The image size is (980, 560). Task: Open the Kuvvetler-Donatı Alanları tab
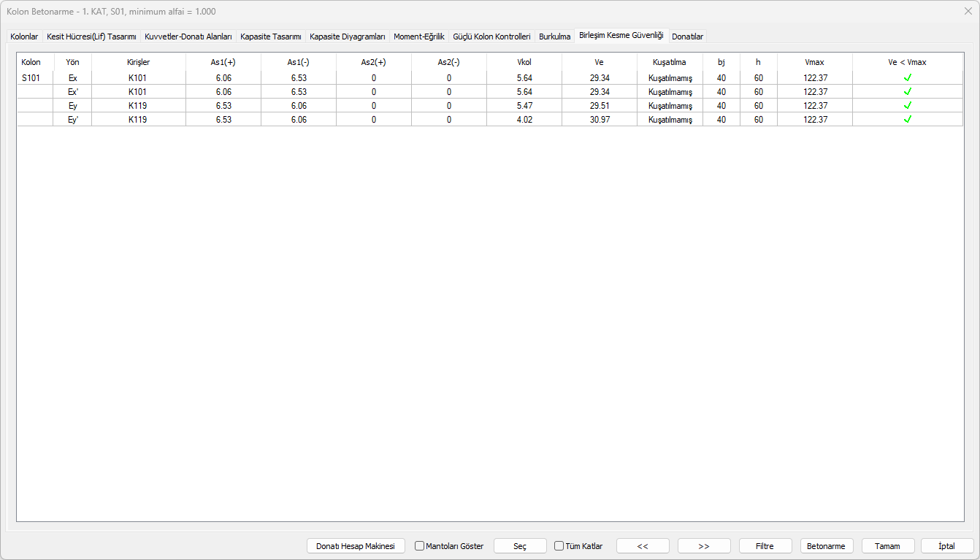click(x=188, y=37)
